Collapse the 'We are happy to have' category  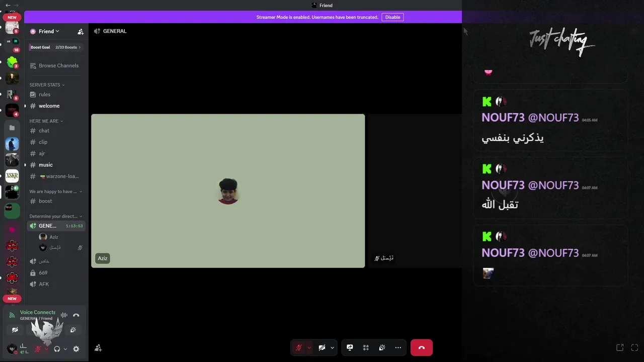[x=56, y=192]
